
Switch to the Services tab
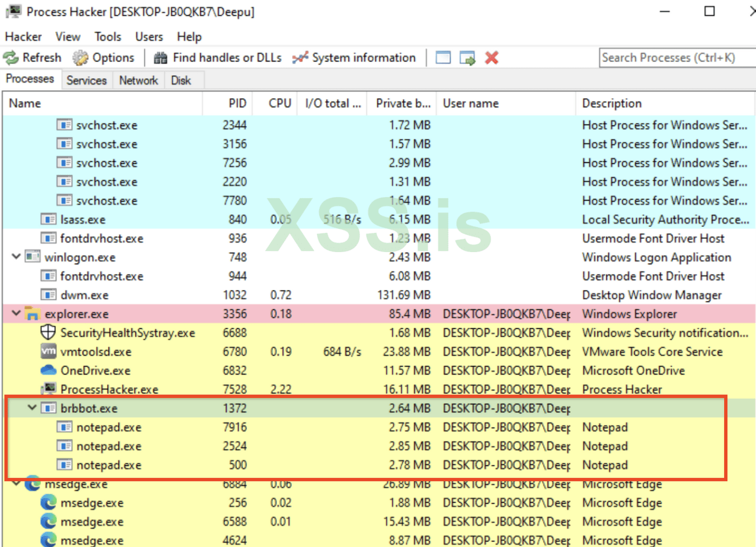pyautogui.click(x=86, y=80)
